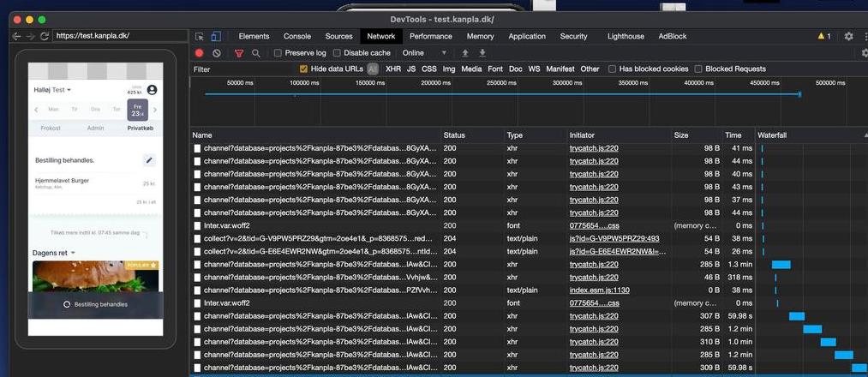Filter requests by Img
This screenshot has width=868, height=377.
(x=449, y=69)
